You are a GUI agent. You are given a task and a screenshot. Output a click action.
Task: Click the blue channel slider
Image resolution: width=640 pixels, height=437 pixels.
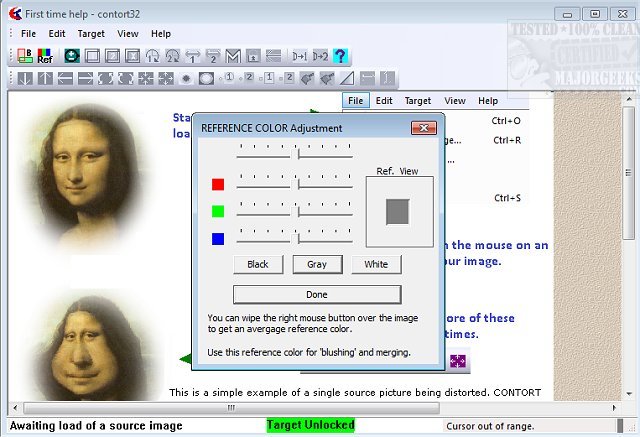294,237
